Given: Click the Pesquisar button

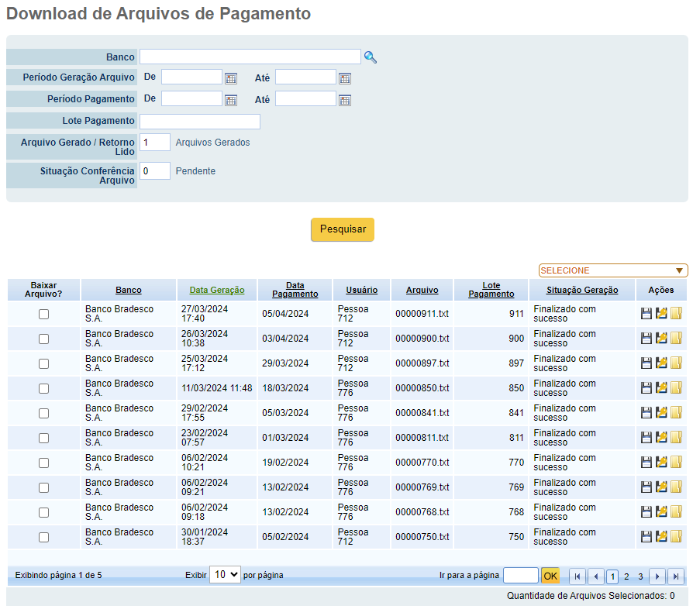Looking at the screenshot, I should (x=343, y=229).
